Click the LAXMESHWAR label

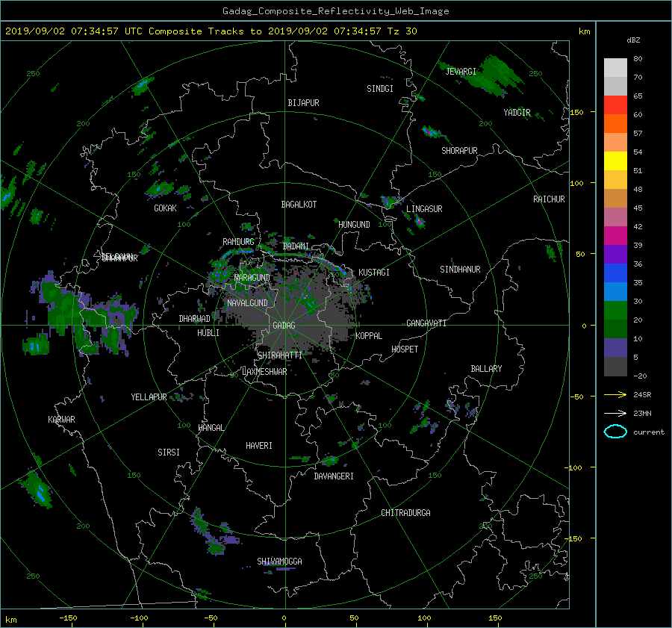tap(264, 372)
